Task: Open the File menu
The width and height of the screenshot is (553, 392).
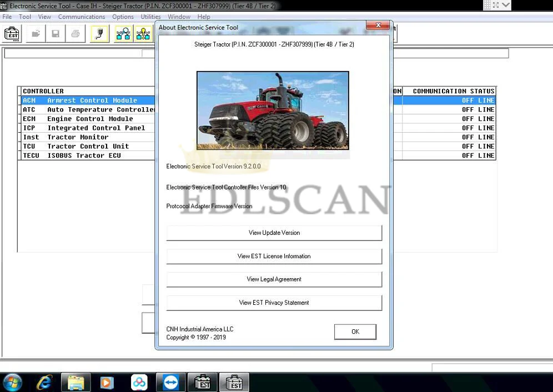Action: coord(7,17)
